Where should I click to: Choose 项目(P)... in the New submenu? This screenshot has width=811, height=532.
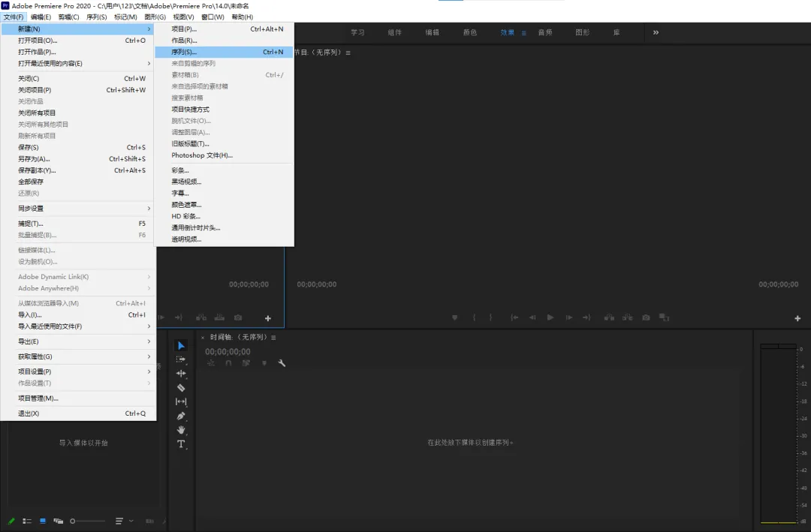[x=224, y=29]
